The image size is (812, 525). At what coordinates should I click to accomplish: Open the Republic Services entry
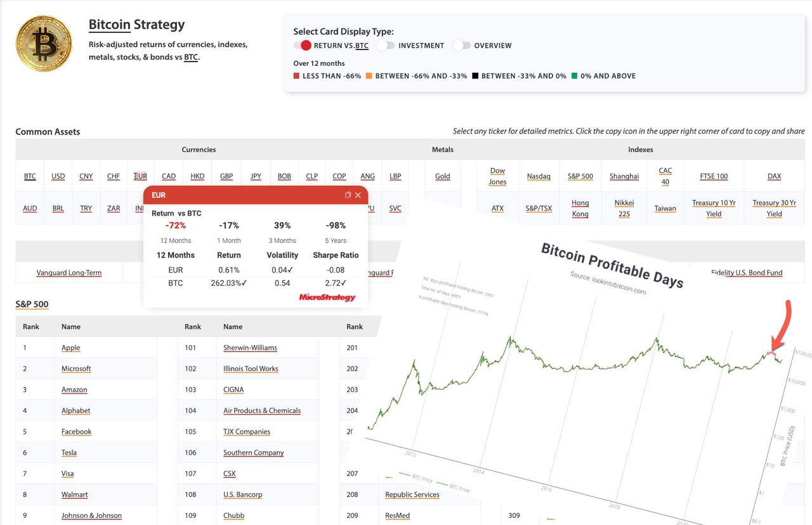[x=412, y=495]
